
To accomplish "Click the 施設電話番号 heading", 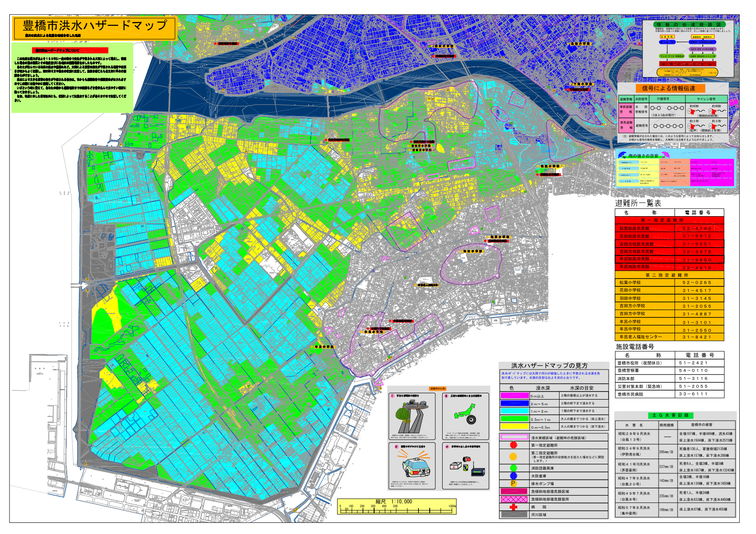I will pyautogui.click(x=635, y=347).
